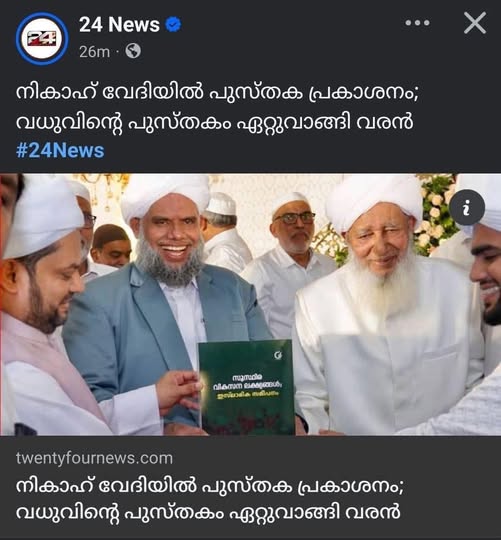The height and width of the screenshot is (540, 501).
Task: Open the article preview photo
Action: click(250, 304)
